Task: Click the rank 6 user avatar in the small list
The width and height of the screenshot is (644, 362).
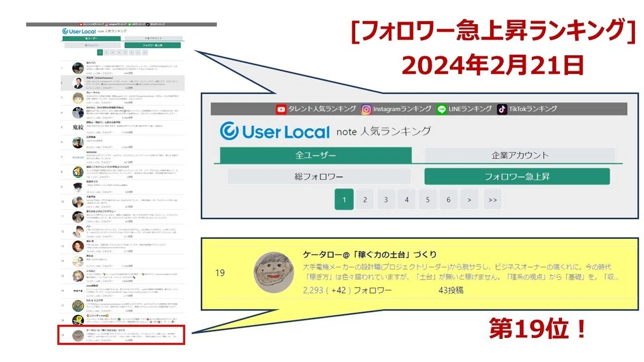Action: click(x=78, y=143)
